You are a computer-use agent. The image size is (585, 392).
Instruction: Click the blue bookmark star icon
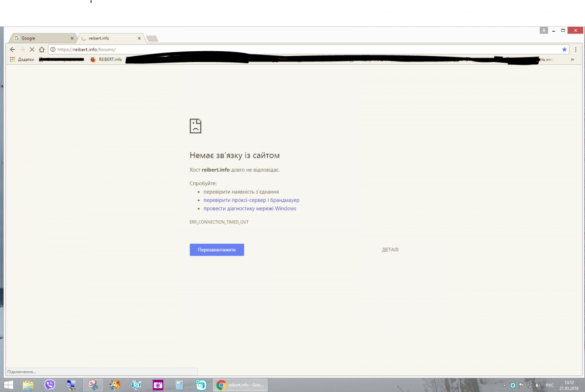[565, 49]
